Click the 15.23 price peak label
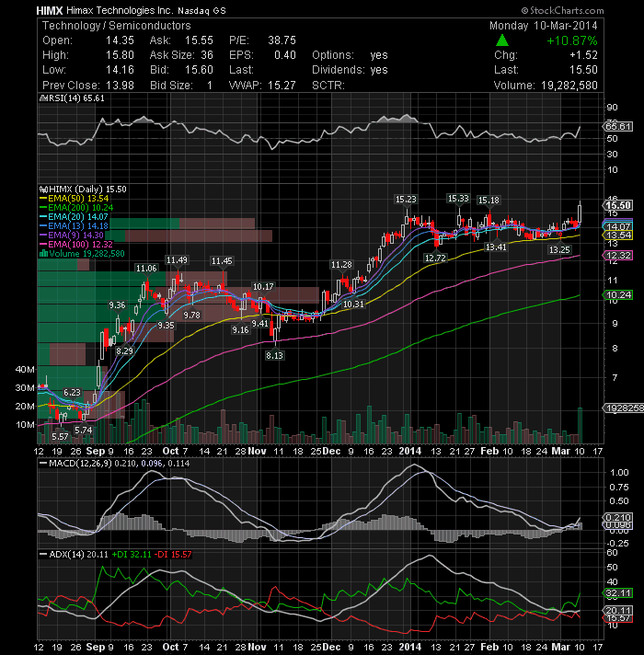Viewport: 644px width, 655px height. [x=406, y=200]
